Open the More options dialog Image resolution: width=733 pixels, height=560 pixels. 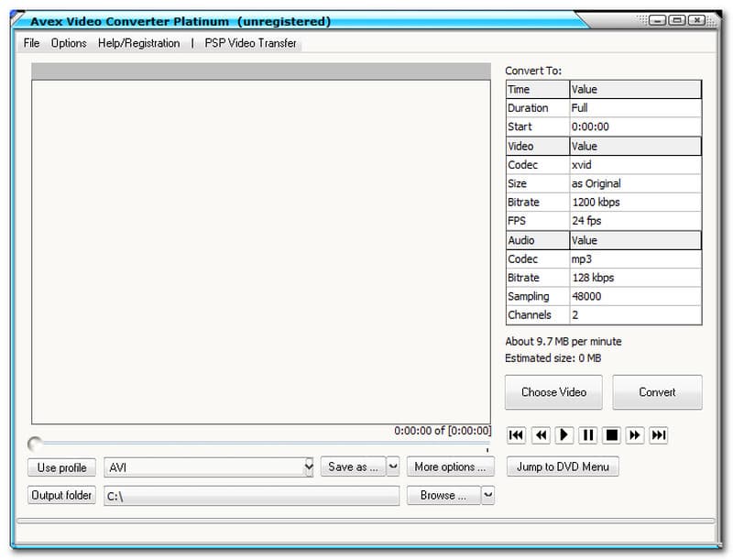(x=450, y=467)
